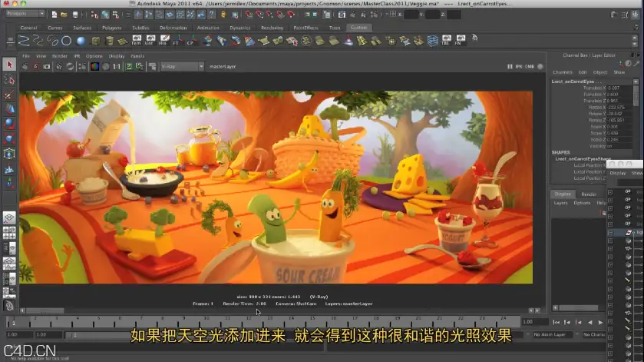This screenshot has height=362, width=644.
Task: Create a polygon cylinder from the shelf
Action: [x=109, y=41]
